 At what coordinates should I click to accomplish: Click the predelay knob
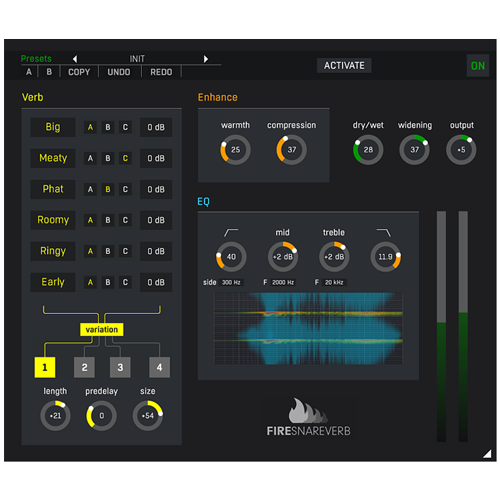101,416
